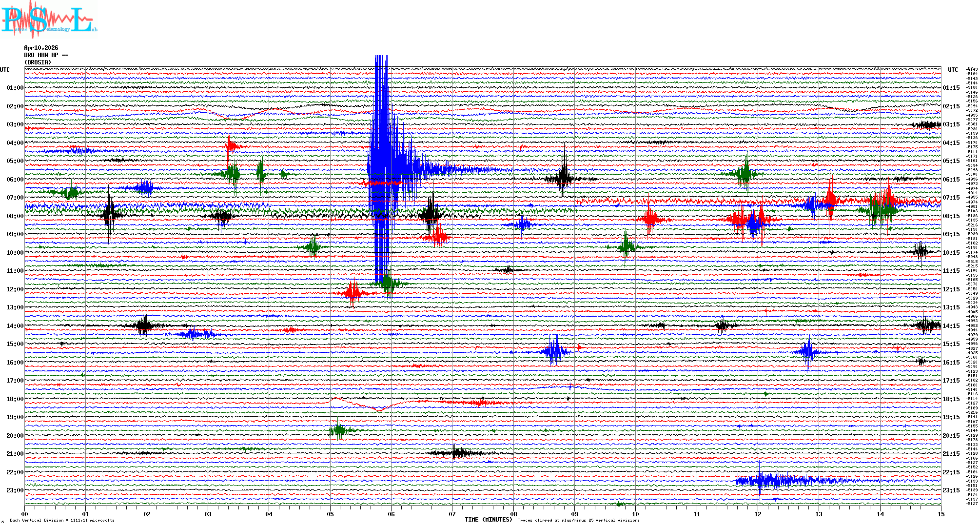Click minute 06 tick on bottom axis
The width and height of the screenshot is (980, 527).
(391, 514)
